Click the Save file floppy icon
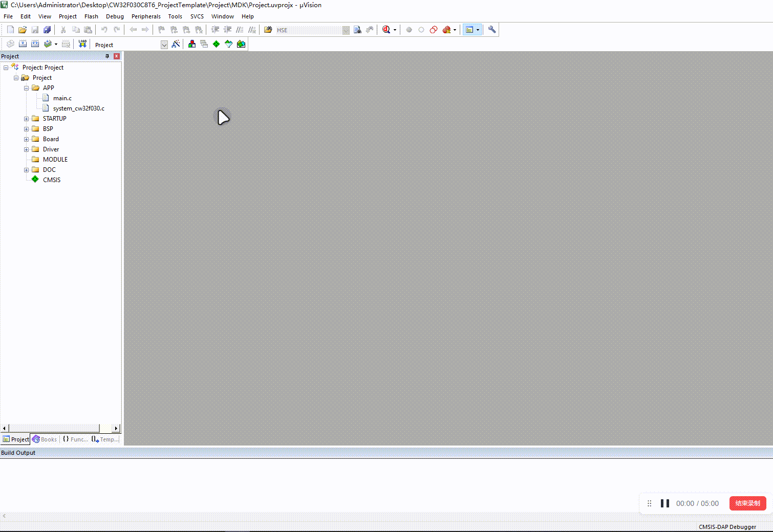 [35, 30]
